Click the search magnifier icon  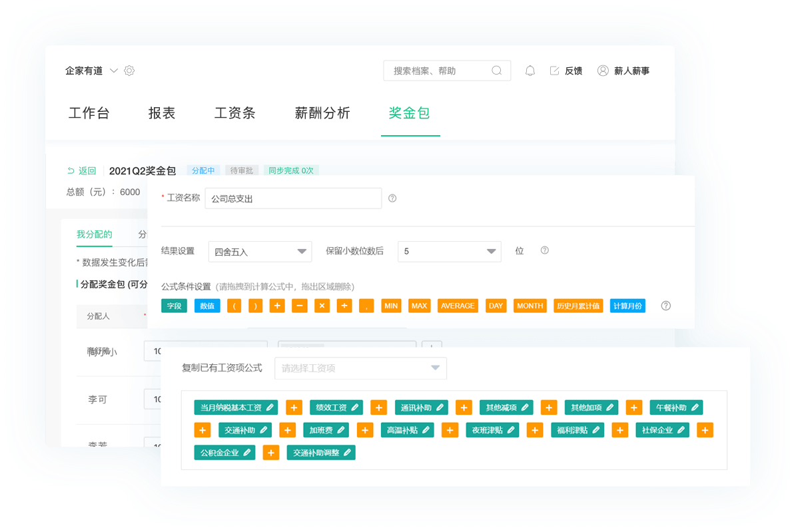(496, 71)
